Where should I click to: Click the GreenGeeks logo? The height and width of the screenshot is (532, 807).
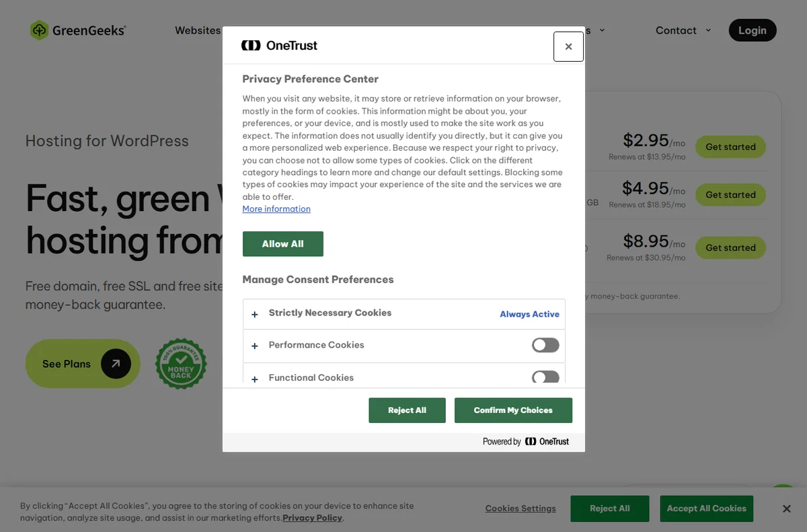click(x=78, y=30)
